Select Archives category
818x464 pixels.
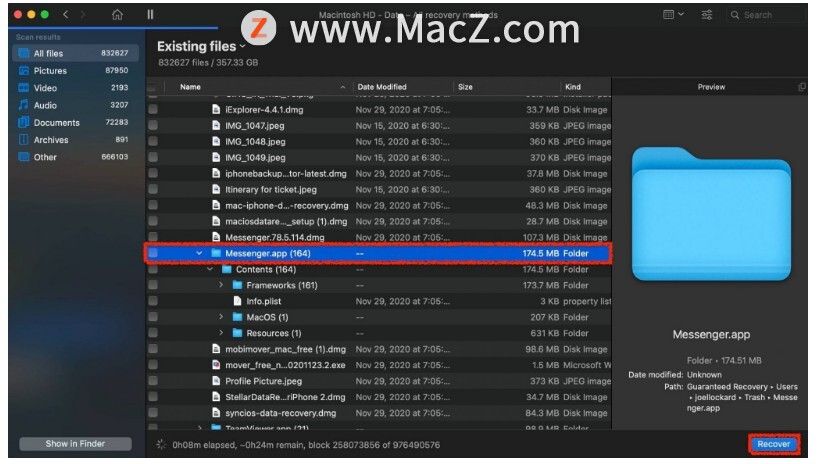(x=76, y=139)
